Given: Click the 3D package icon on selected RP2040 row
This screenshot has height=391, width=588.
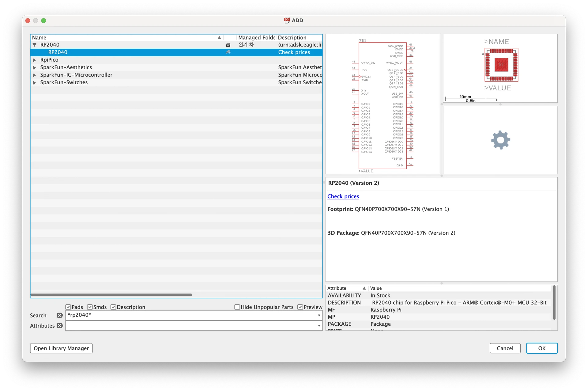Looking at the screenshot, I should click(228, 52).
